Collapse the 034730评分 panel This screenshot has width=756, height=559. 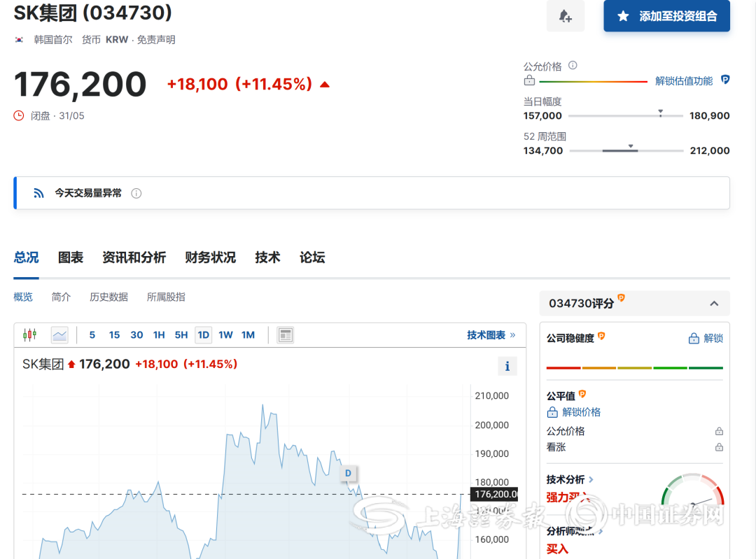click(714, 303)
